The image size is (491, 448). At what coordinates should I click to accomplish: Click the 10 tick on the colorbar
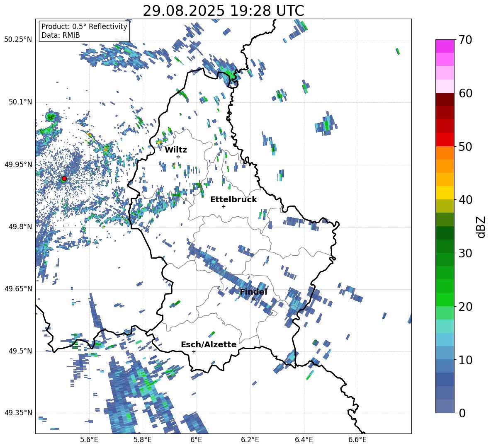[465, 360]
